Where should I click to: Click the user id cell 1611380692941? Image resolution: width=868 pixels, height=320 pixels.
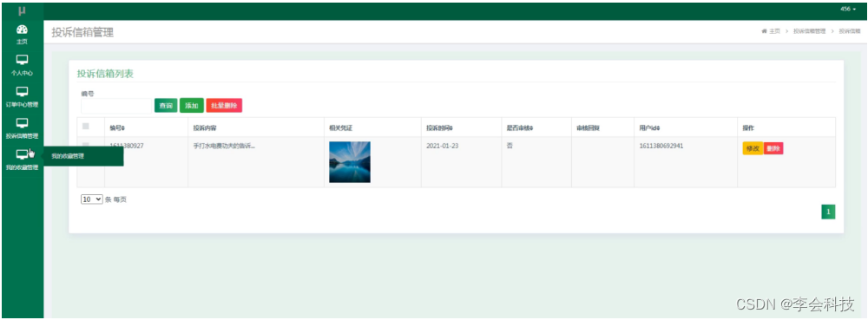[x=661, y=147]
